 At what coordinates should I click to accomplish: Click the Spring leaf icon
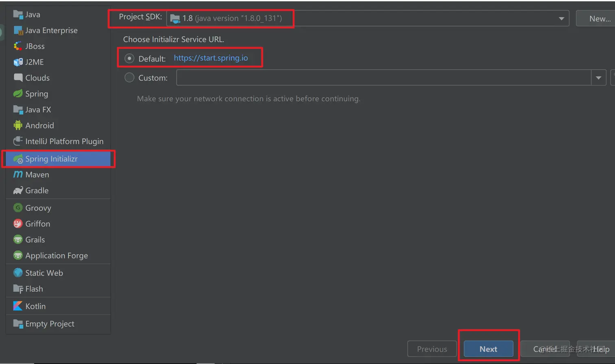click(18, 94)
